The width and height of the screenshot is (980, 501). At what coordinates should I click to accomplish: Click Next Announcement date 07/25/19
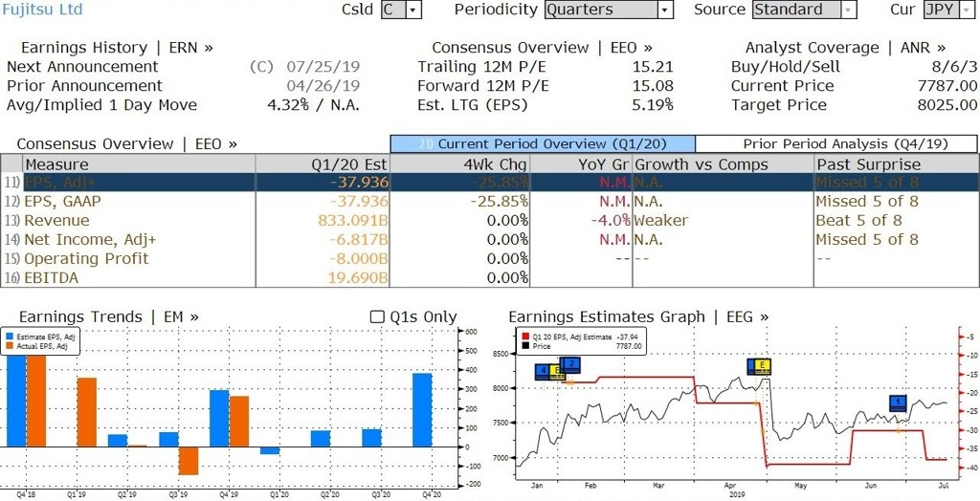coord(323,67)
